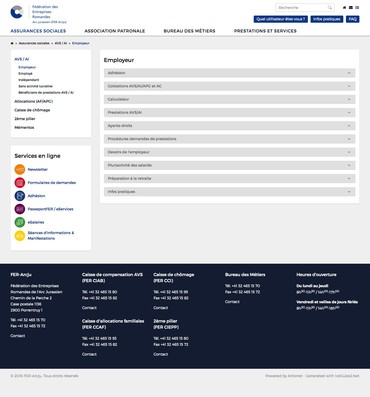
Task: Click Contact under Caisse de compensation AVS
Action: point(89,308)
